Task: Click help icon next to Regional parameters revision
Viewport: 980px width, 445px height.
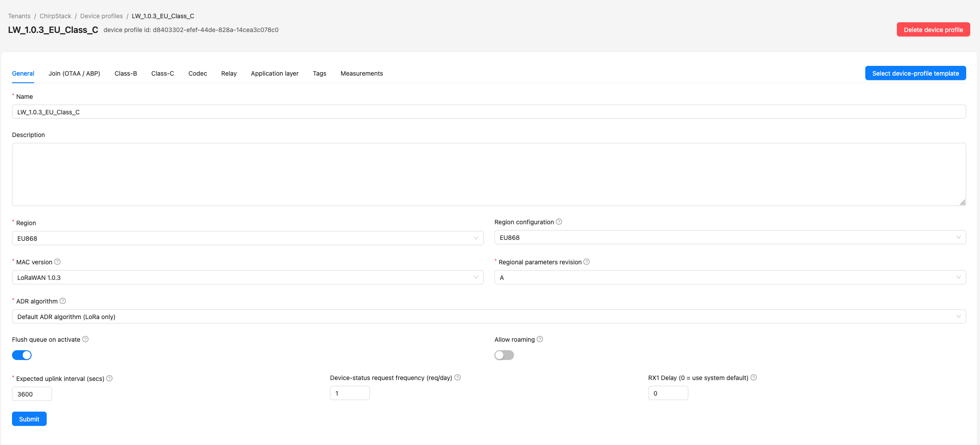Action: (x=586, y=262)
